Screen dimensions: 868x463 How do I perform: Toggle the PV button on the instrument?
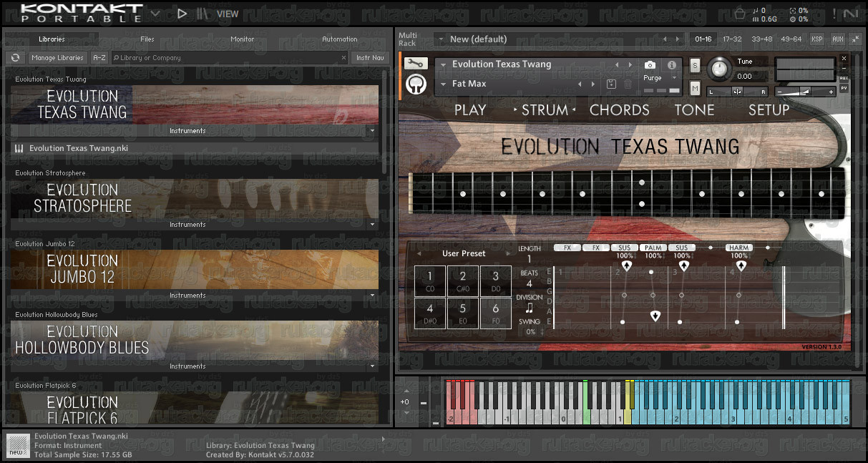tap(844, 88)
